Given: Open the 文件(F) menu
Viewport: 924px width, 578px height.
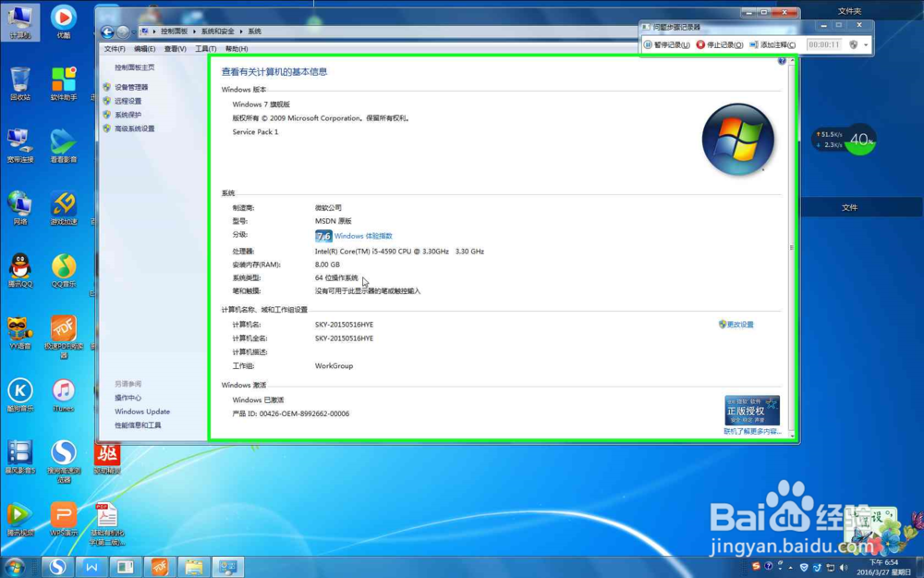Looking at the screenshot, I should [x=115, y=49].
